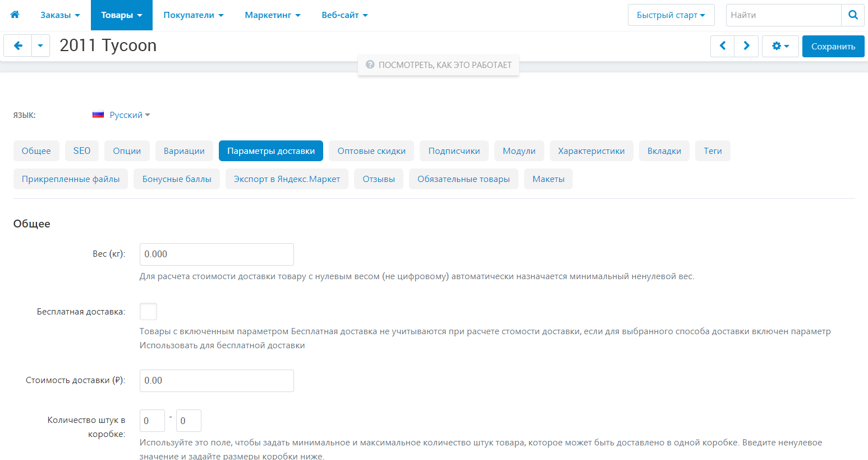Open the Заказы dropdown menu
868x460 pixels.
(60, 15)
